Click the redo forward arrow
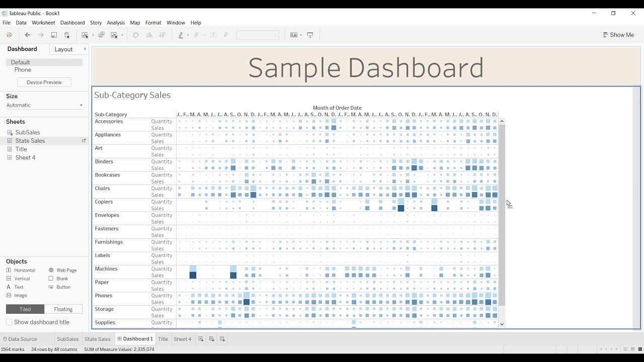The image size is (644, 362). tap(41, 35)
